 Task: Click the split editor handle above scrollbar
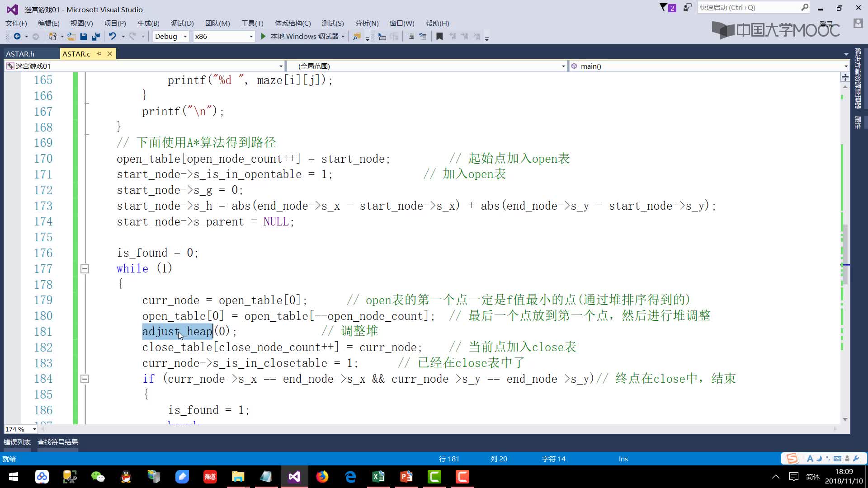click(845, 77)
